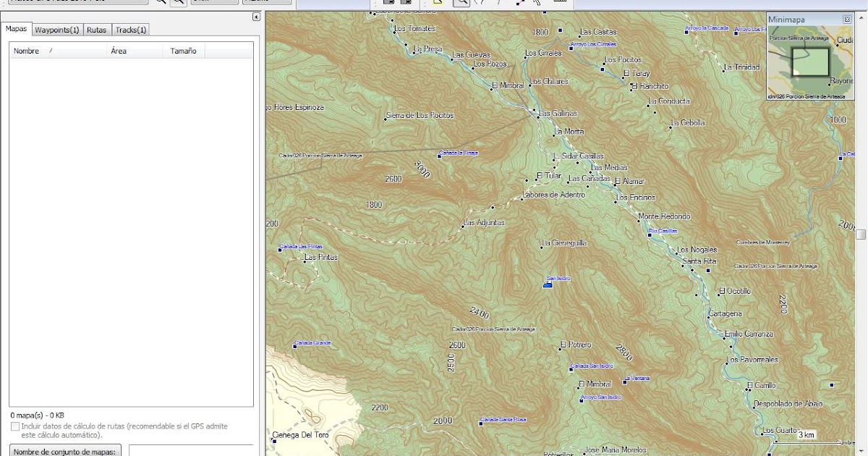Click the Sierra de Los Pocitos label
The width and height of the screenshot is (868, 456).
pyautogui.click(x=420, y=115)
